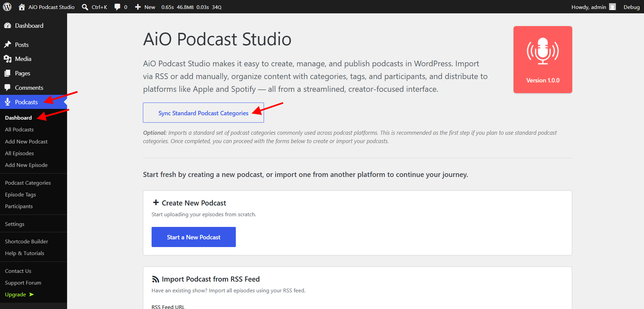The image size is (644, 309).
Task: Click the admin avatar icon
Action: click(x=613, y=7)
